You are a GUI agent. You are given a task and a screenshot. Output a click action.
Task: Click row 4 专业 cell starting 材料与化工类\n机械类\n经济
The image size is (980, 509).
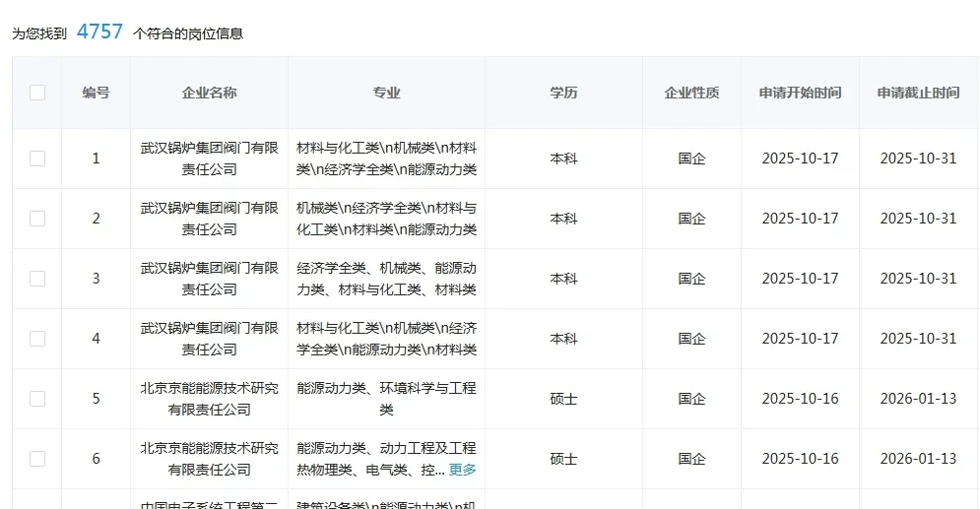(x=386, y=339)
